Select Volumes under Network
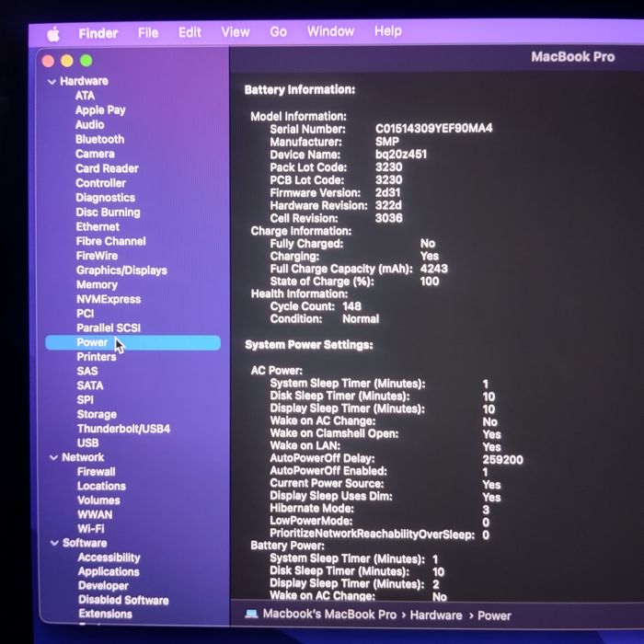The image size is (644, 644). (x=99, y=500)
